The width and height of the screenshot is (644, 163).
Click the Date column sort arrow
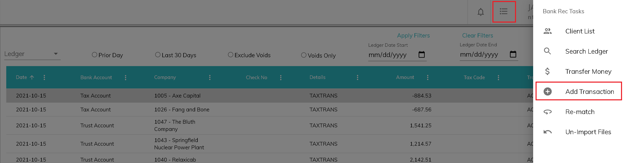32,78
